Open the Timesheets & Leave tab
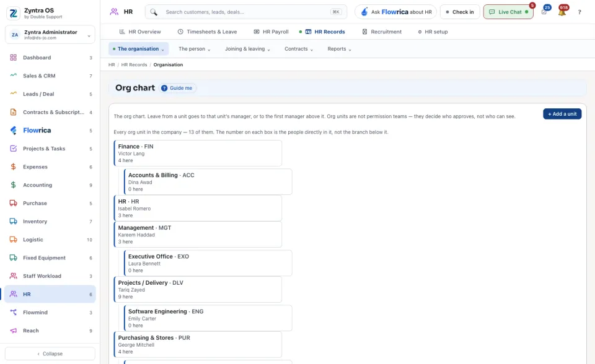Image resolution: width=595 pixels, height=364 pixels. [207, 32]
